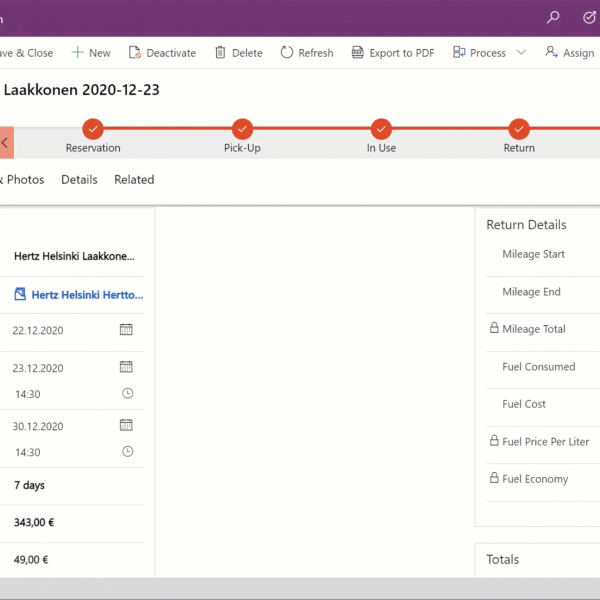The height and width of the screenshot is (600, 600).
Task: Click the Delete trash icon
Action: pos(220,52)
